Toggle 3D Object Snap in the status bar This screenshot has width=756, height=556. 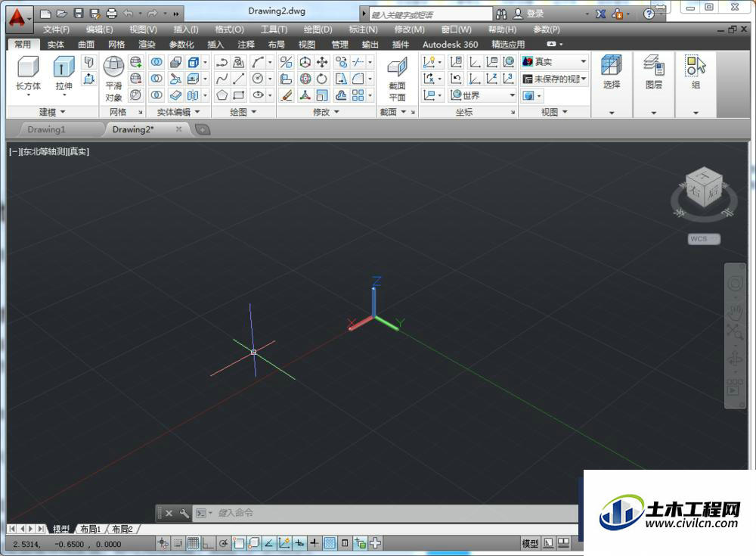pyautogui.click(x=254, y=543)
